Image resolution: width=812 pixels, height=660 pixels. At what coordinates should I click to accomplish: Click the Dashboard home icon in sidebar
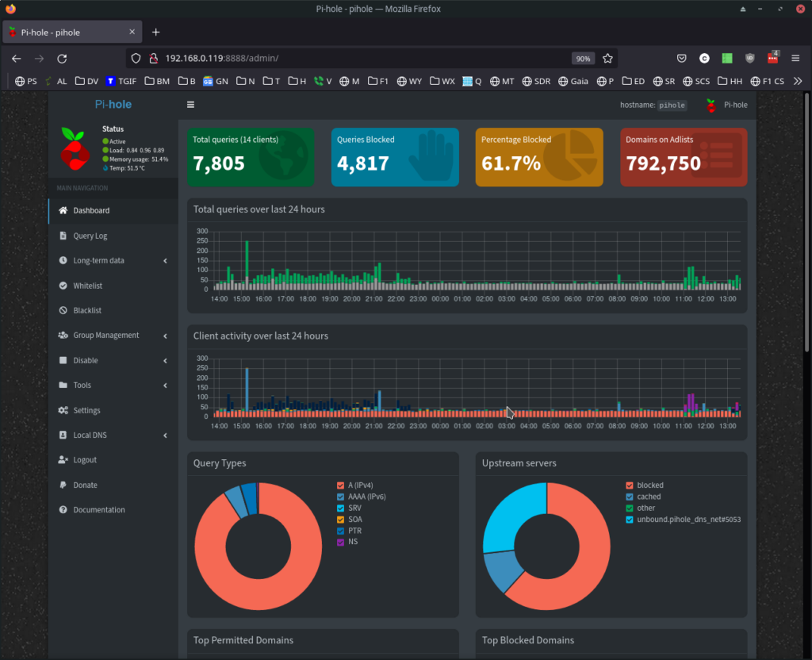(63, 210)
